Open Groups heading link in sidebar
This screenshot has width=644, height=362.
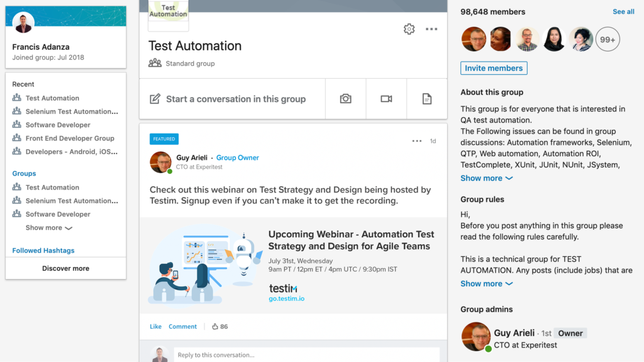click(24, 173)
